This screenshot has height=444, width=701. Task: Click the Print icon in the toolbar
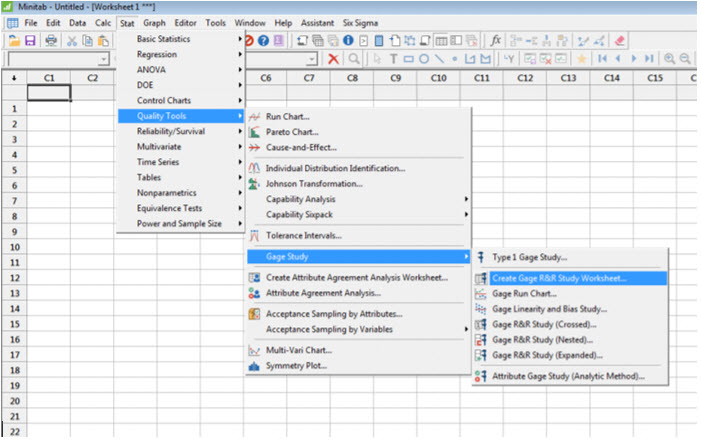pyautogui.click(x=51, y=41)
